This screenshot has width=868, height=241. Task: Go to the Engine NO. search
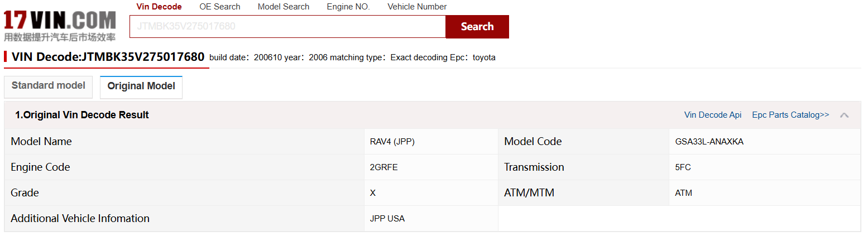[x=348, y=7]
